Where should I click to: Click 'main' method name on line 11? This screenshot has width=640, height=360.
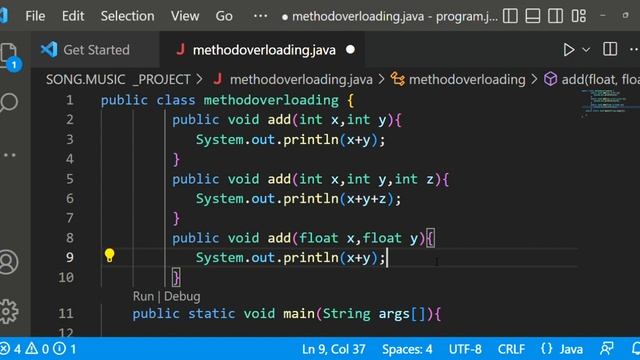click(299, 313)
